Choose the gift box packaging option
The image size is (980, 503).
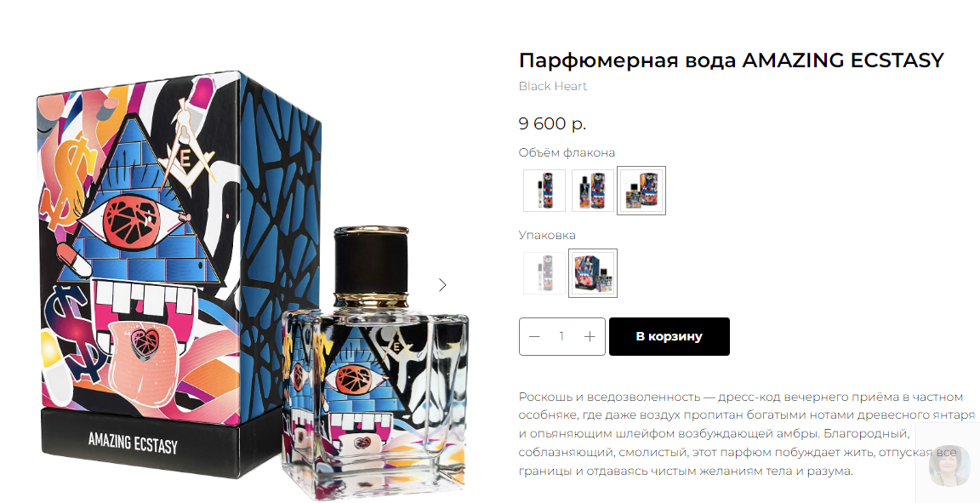[592, 272]
